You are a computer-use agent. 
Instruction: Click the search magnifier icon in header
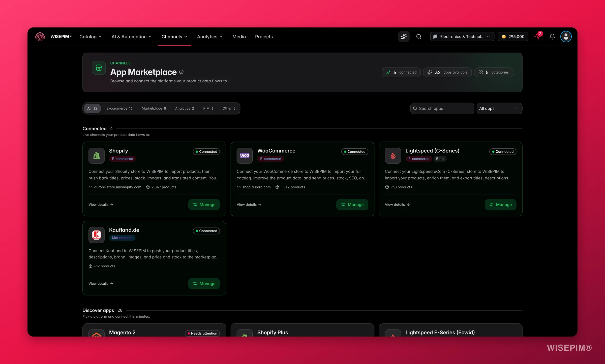[419, 37]
